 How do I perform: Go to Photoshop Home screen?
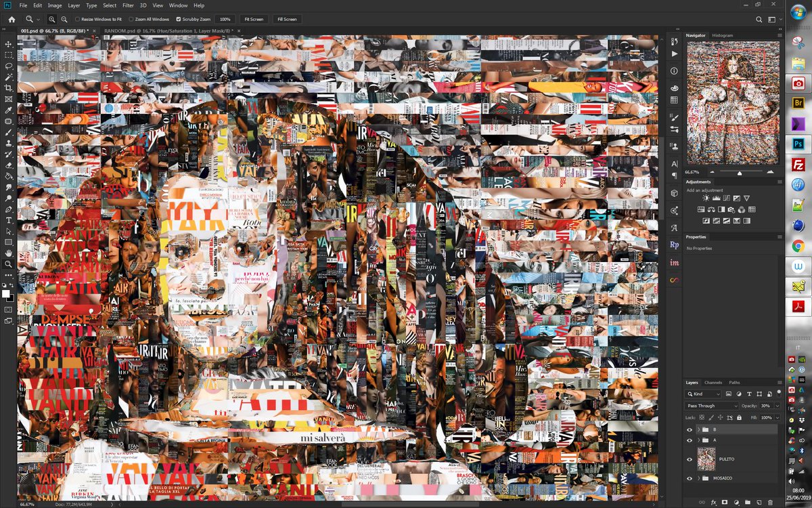[x=11, y=19]
